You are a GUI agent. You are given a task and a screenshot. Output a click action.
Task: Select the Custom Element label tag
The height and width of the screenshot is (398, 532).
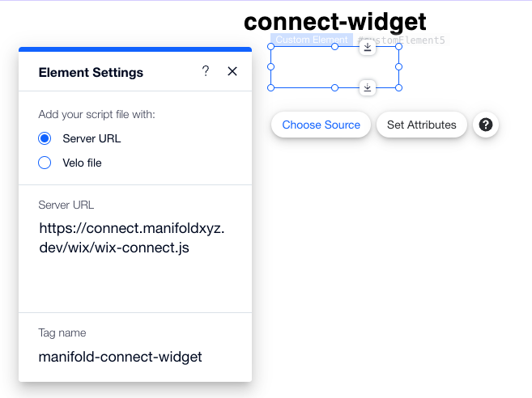[312, 40]
